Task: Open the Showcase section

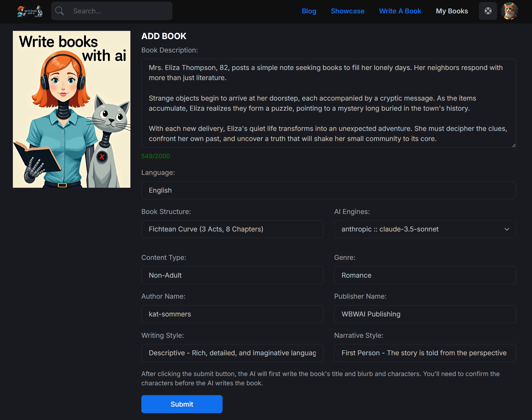Action: tap(347, 11)
